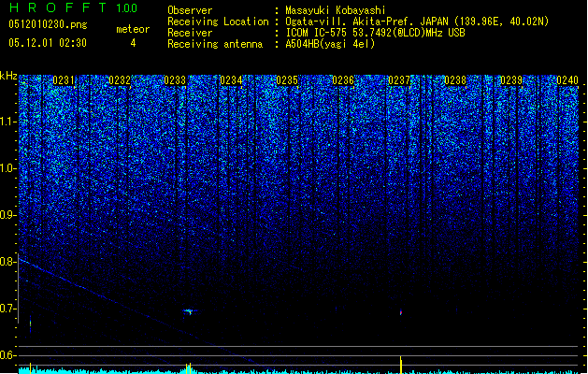The width and height of the screenshot is (588, 374).
Task: Click the 0237 time marker
Action: [x=399, y=80]
